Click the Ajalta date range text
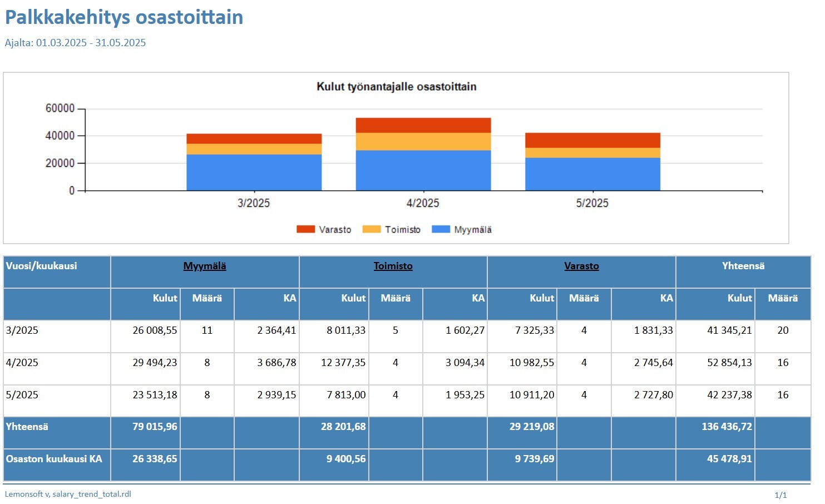Image resolution: width=825 pixels, height=504 pixels. (75, 43)
